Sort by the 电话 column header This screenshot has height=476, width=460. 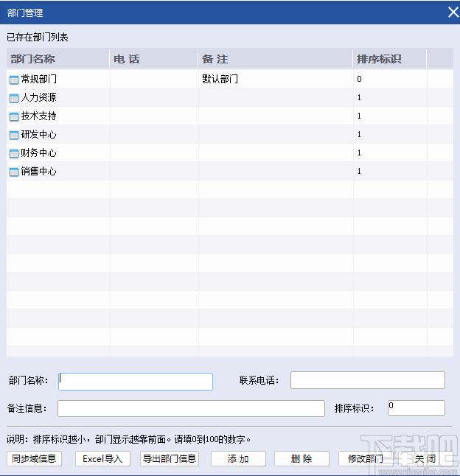(153, 58)
